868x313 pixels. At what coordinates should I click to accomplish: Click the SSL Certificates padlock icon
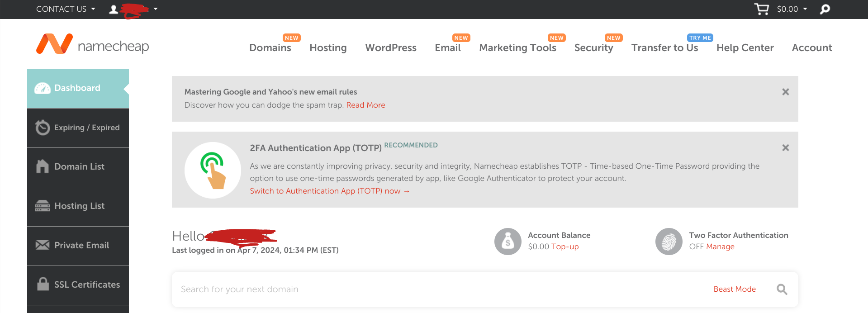43,284
